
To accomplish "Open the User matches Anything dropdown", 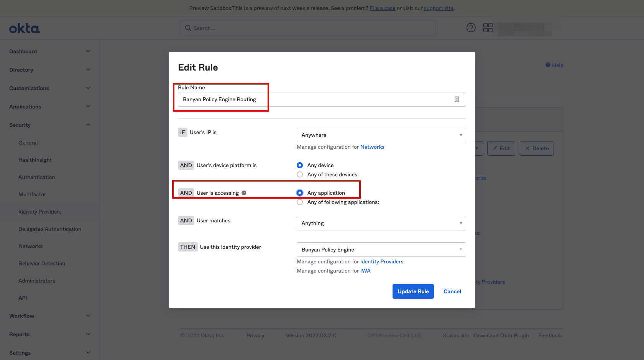I will pos(381,223).
